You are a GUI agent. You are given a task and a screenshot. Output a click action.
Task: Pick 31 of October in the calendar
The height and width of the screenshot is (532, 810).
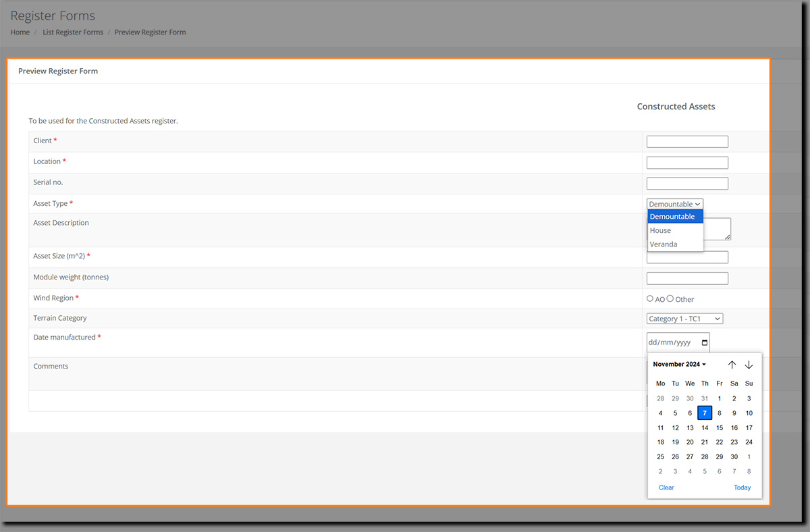705,398
